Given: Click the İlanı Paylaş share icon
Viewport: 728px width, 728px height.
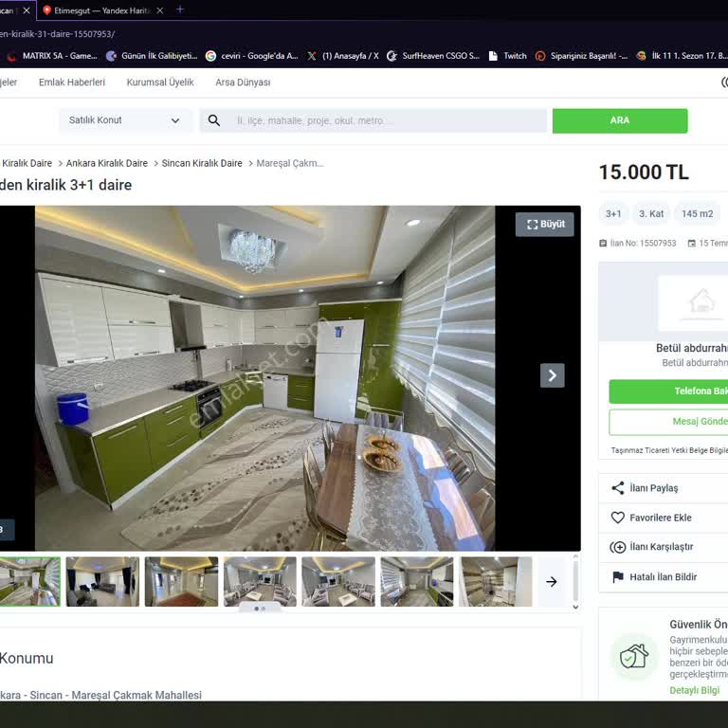Looking at the screenshot, I should point(617,488).
